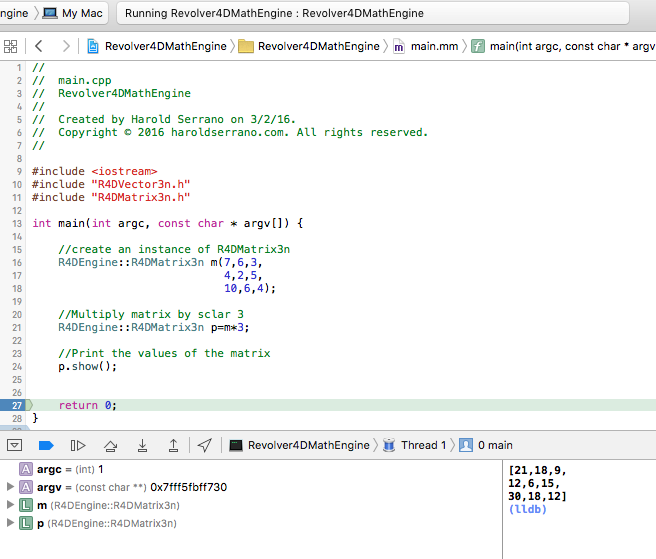Viewport: 656px width, 559px height.
Task: Click console output line [21,18,9,
Action: point(537,470)
